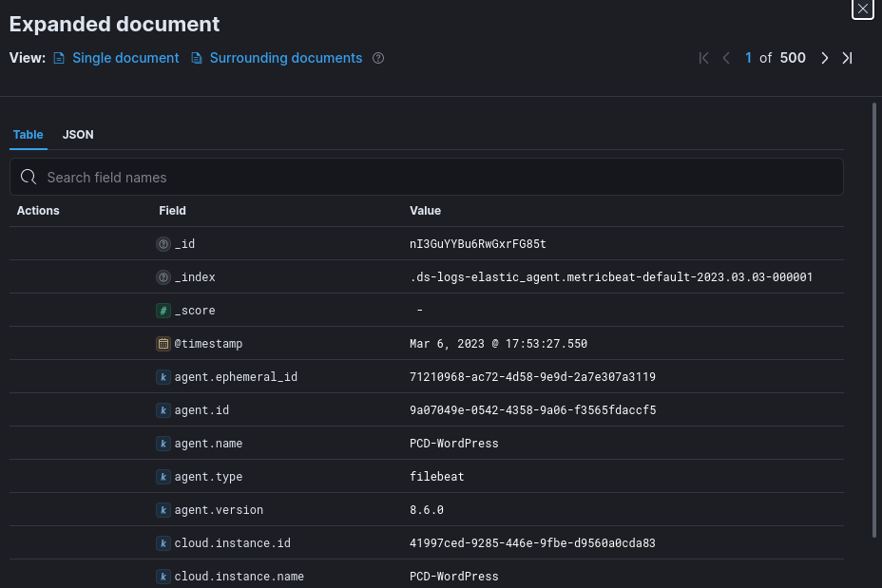Click the help icon beside Surrounding documents
Viewport: 882px width, 588px height.
point(378,58)
